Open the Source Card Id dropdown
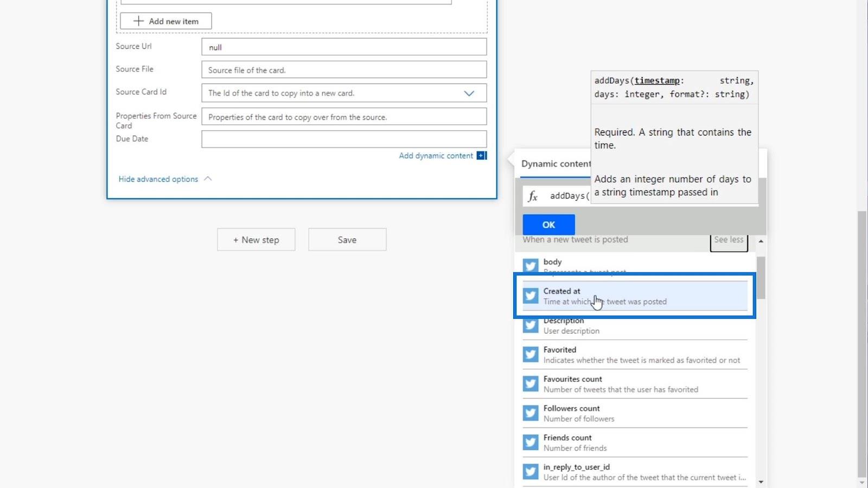Image resolution: width=868 pixels, height=488 pixels. pyautogui.click(x=344, y=93)
